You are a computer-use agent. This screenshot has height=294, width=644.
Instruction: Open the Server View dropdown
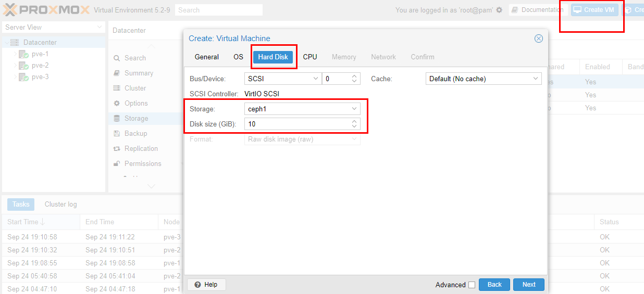[x=54, y=27]
